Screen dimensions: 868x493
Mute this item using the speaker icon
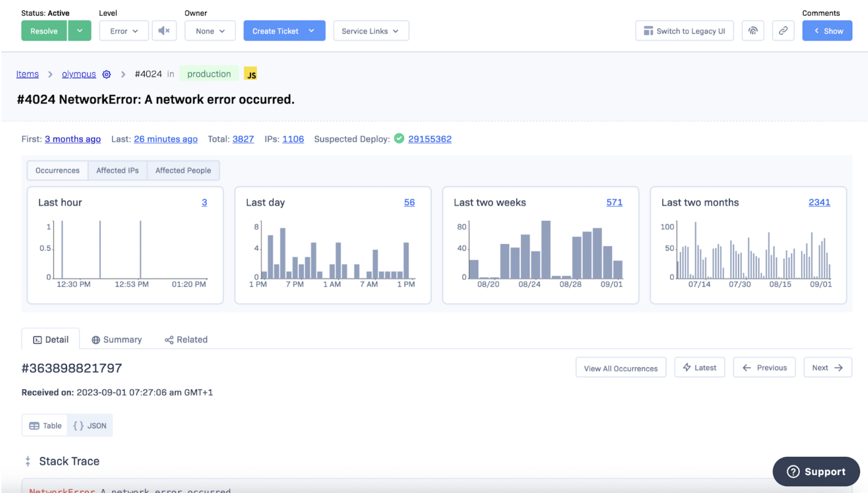click(x=164, y=31)
